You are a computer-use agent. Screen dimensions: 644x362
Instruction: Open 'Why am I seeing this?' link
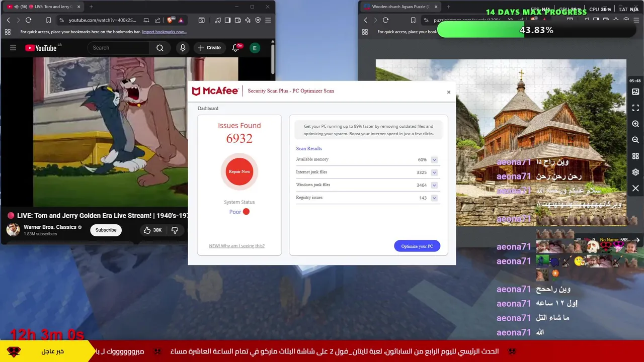(x=236, y=246)
